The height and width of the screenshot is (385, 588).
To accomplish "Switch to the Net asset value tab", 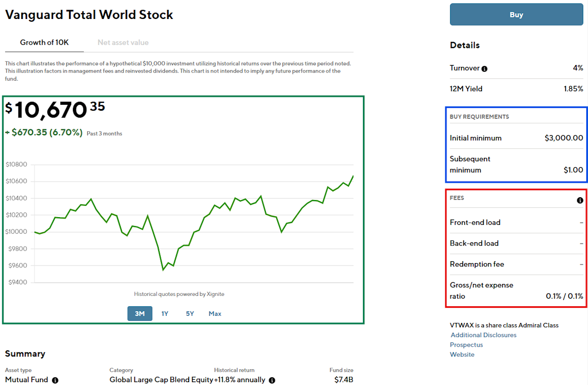I will pos(123,42).
